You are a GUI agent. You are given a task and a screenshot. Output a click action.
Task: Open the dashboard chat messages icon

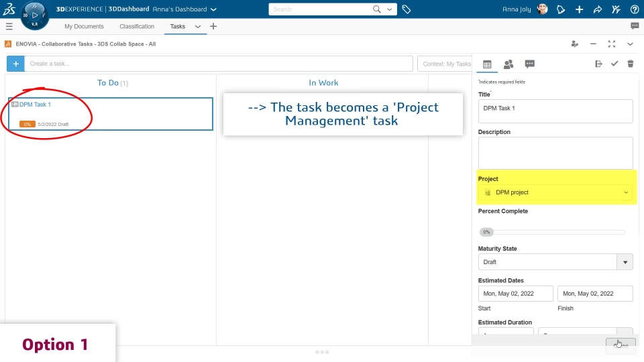point(635,26)
